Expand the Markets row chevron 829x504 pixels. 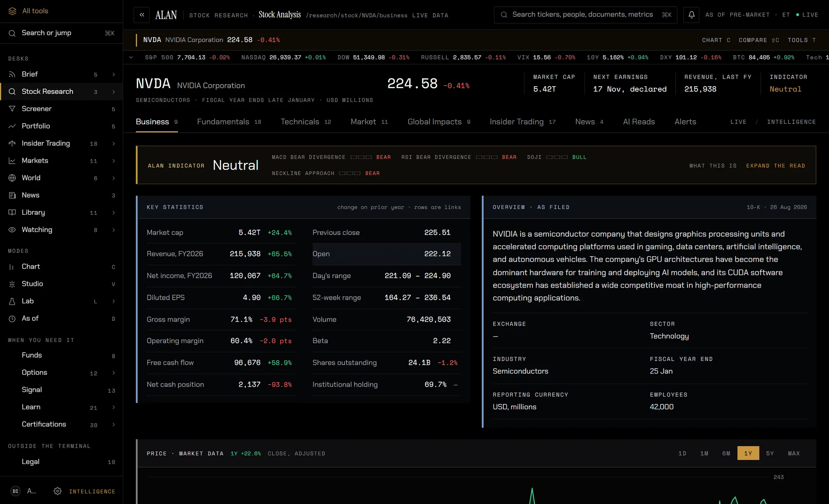click(x=114, y=161)
